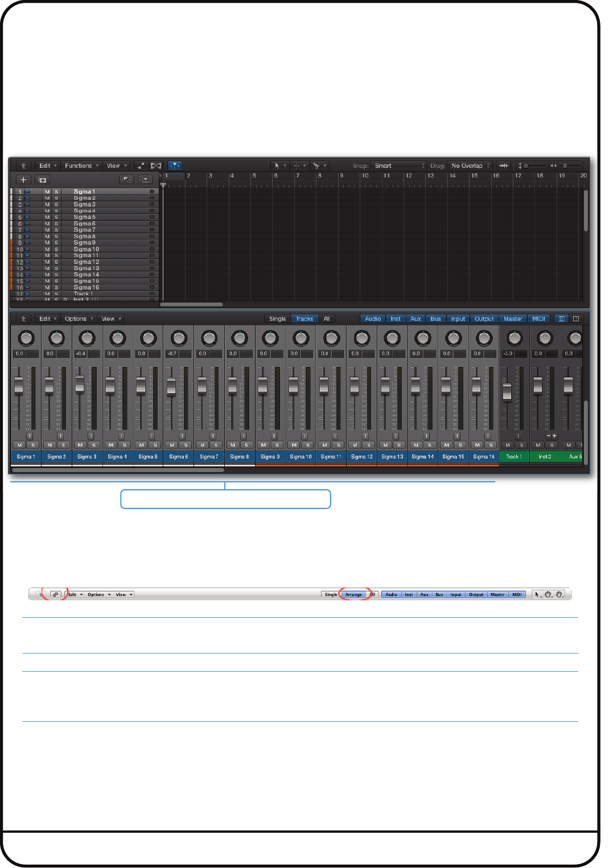Image resolution: width=609 pixels, height=868 pixels.
Task: Open the mixer Options menu
Action: click(x=79, y=319)
